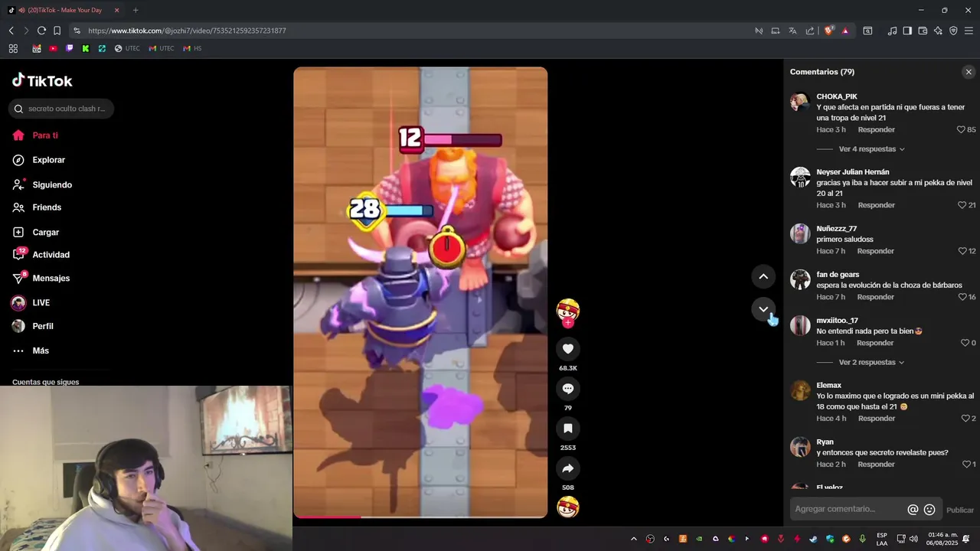Insert a mention with the @ icon
The image size is (980, 551).
tap(913, 510)
